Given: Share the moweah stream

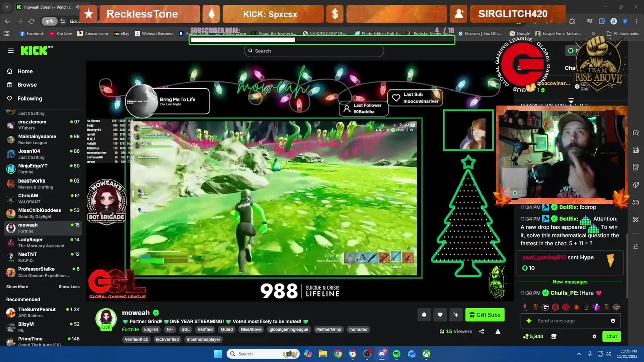Looking at the screenshot, I should [481, 331].
